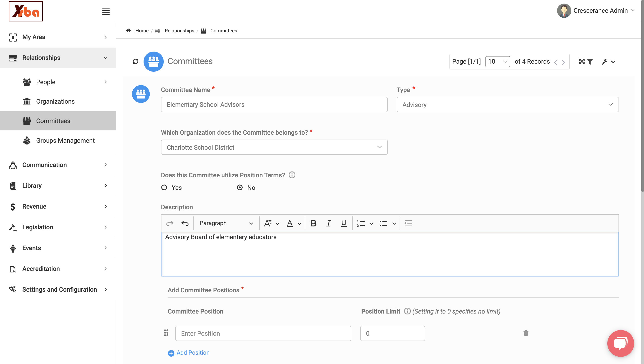The image size is (644, 364).
Task: Click the refresh icon beside Committees title
Action: (136, 61)
